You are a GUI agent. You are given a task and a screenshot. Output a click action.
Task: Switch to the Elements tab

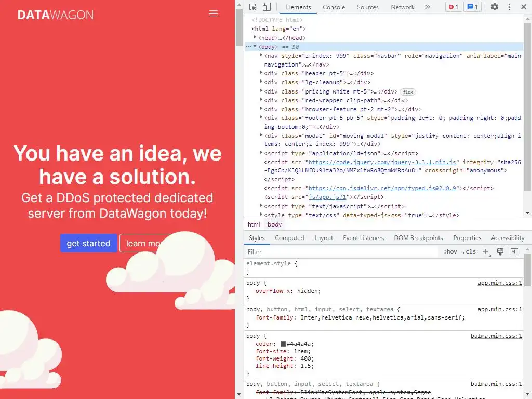tap(298, 7)
